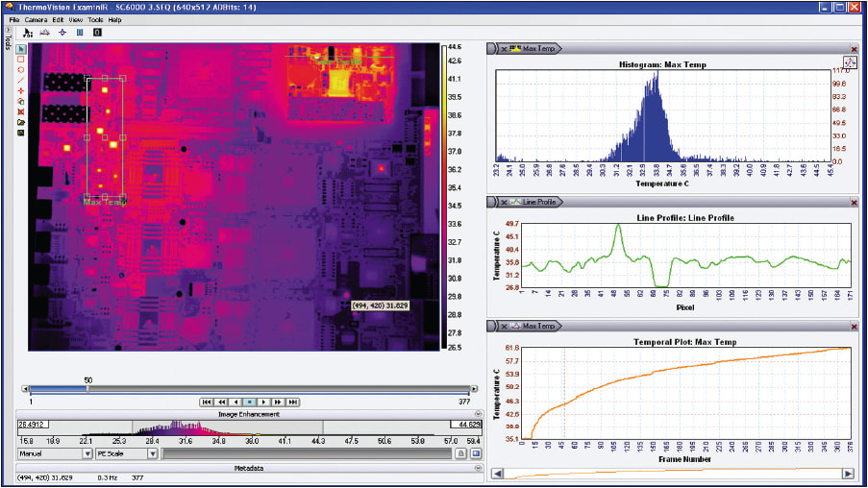Open the Edit menu
This screenshot has width=868, height=488.
(58, 19)
